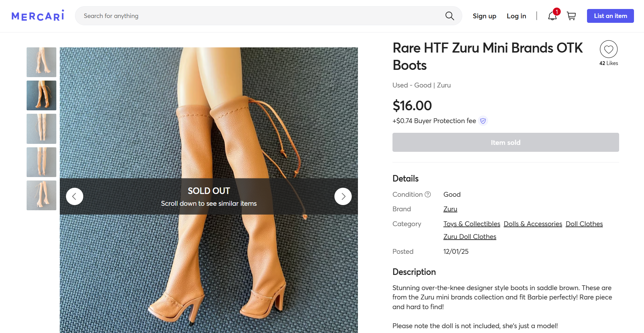The height and width of the screenshot is (333, 644).
Task: Click the search magnifier icon
Action: pyautogui.click(x=449, y=16)
